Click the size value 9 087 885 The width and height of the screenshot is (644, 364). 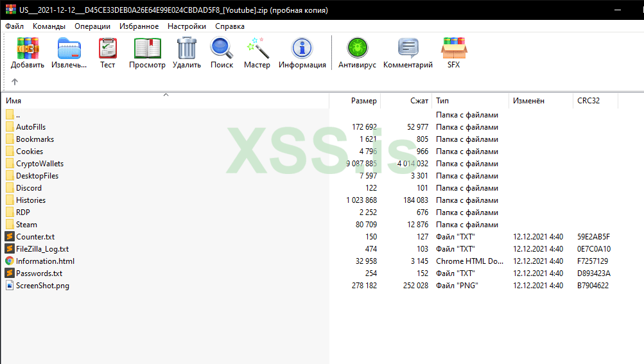[x=361, y=164]
